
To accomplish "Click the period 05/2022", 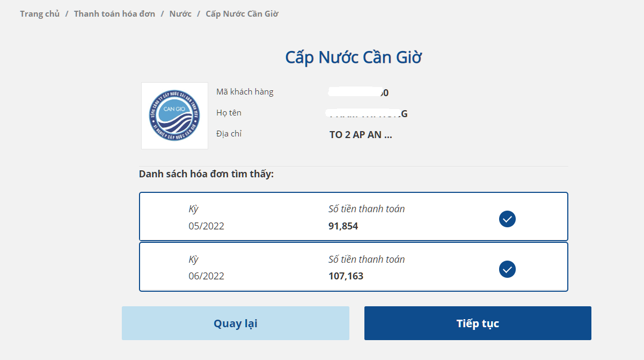I will point(206,226).
